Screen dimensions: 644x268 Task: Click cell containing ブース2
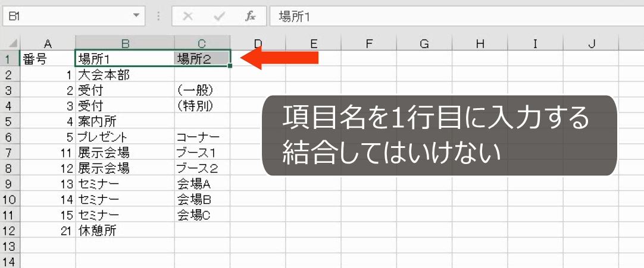[202, 168]
